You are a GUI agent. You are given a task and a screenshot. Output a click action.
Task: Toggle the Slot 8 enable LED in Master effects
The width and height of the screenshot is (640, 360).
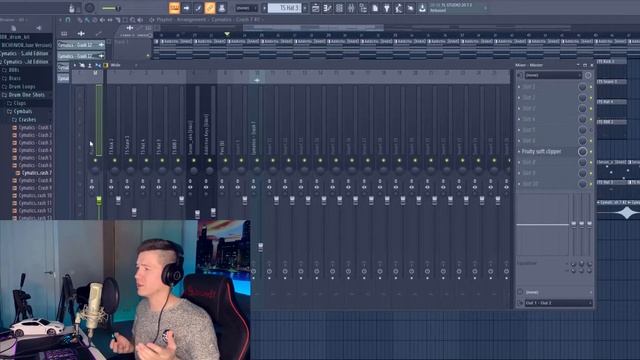point(591,162)
